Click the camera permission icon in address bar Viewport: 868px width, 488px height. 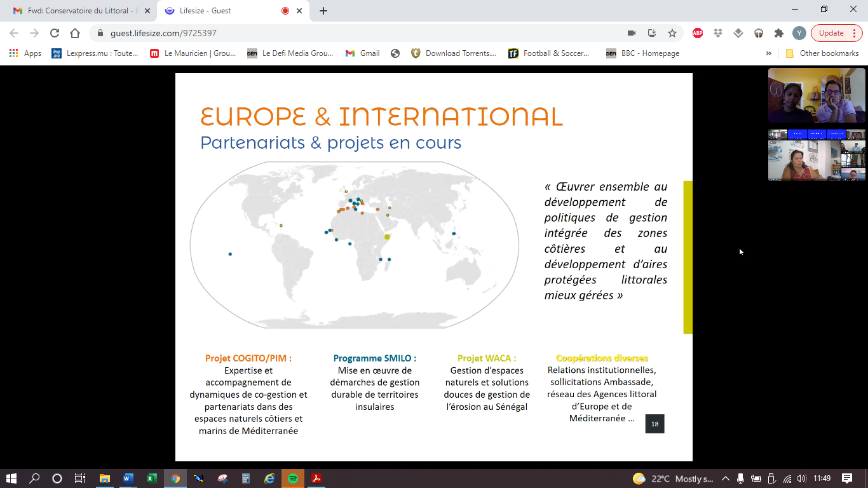pyautogui.click(x=632, y=33)
